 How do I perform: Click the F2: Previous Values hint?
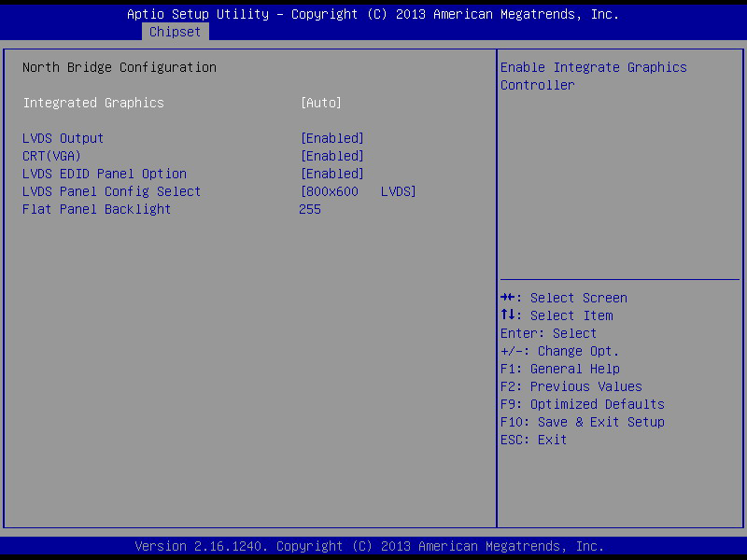571,386
